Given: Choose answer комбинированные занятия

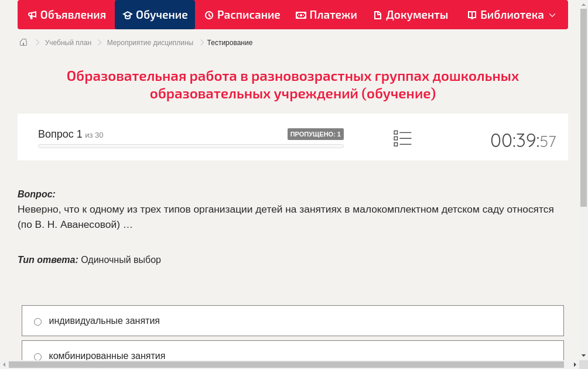Looking at the screenshot, I should click(x=108, y=356).
